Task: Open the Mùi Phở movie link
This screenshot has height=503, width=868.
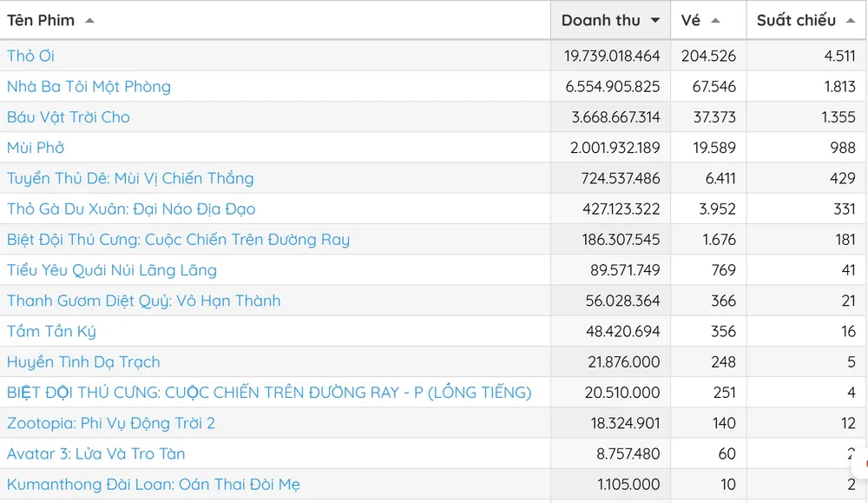Action: [x=36, y=148]
